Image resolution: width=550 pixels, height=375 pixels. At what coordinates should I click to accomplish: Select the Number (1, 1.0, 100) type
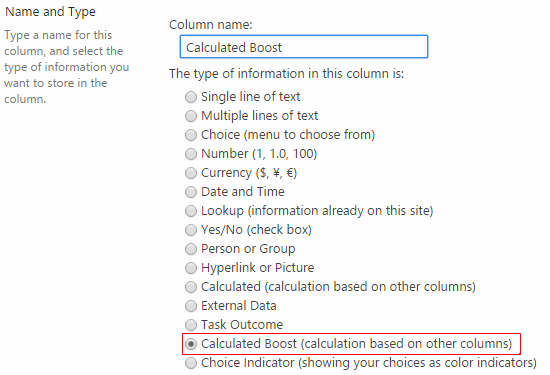[191, 154]
